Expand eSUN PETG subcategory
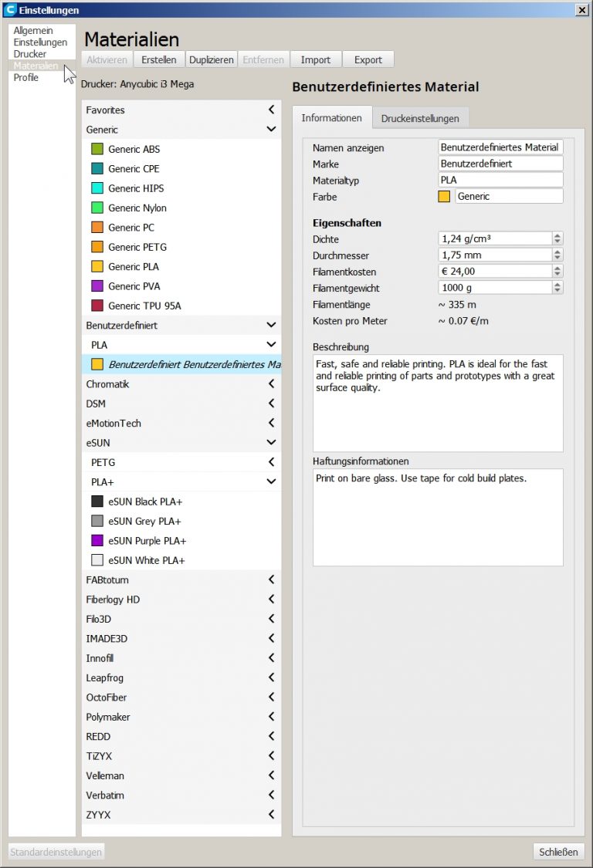The image size is (593, 868). coord(271,462)
